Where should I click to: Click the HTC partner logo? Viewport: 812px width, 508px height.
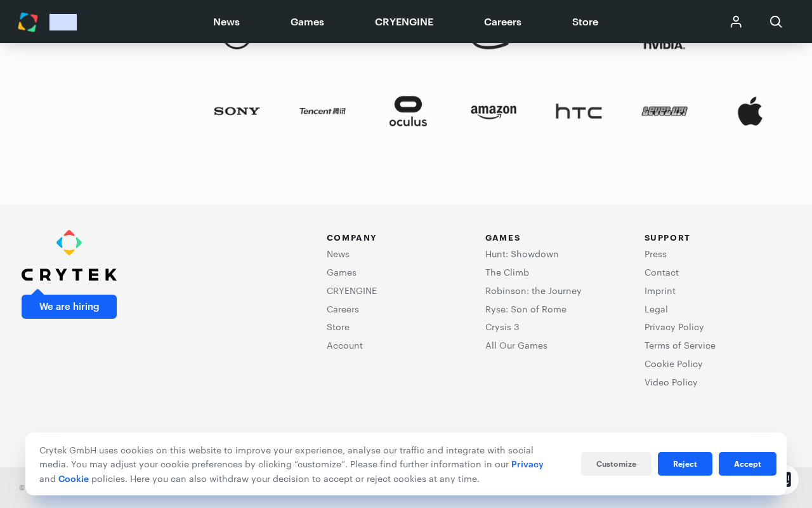pyautogui.click(x=579, y=111)
